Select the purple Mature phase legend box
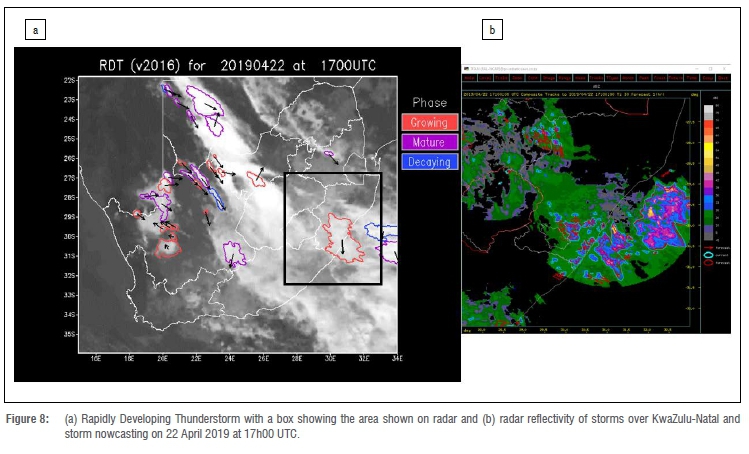749x454 pixels. (x=429, y=142)
